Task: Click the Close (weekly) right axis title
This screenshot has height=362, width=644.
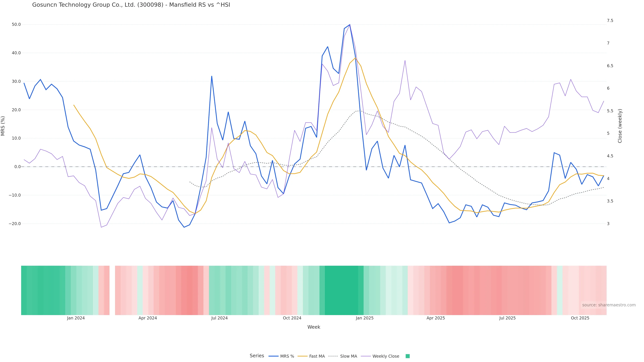Action: click(620, 126)
